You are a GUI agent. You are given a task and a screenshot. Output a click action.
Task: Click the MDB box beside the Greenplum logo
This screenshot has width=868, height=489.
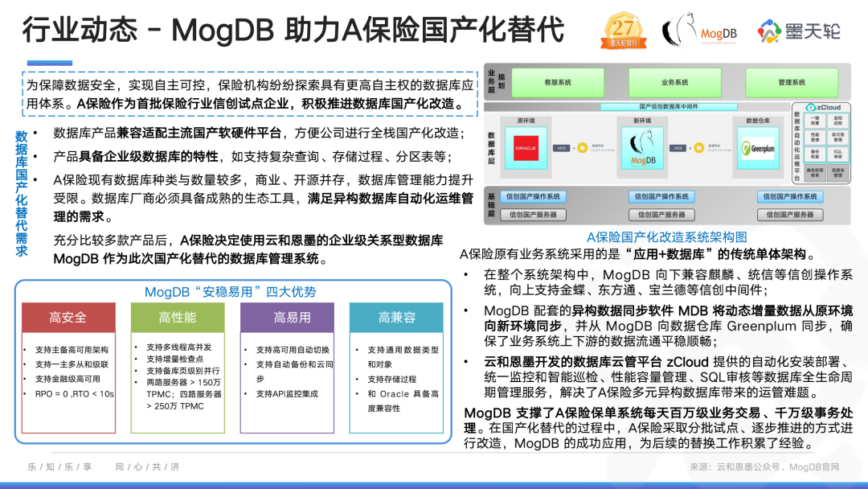pos(678,148)
